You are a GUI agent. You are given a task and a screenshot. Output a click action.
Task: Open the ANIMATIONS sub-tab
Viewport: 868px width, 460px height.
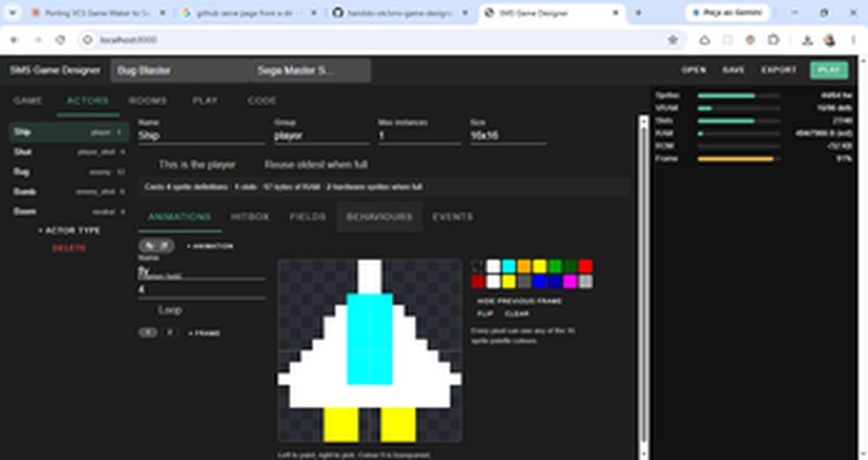[x=179, y=217]
